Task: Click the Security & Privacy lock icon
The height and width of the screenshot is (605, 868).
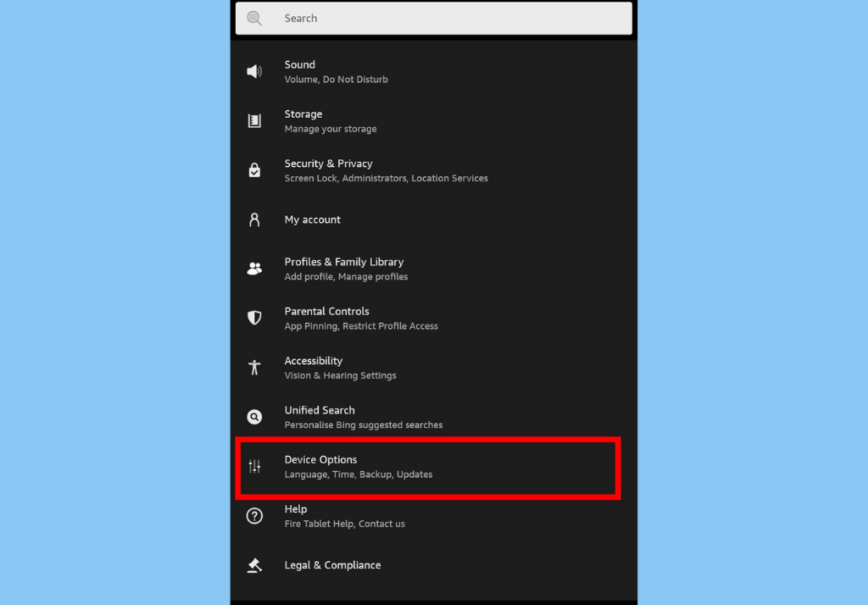Action: [x=254, y=170]
